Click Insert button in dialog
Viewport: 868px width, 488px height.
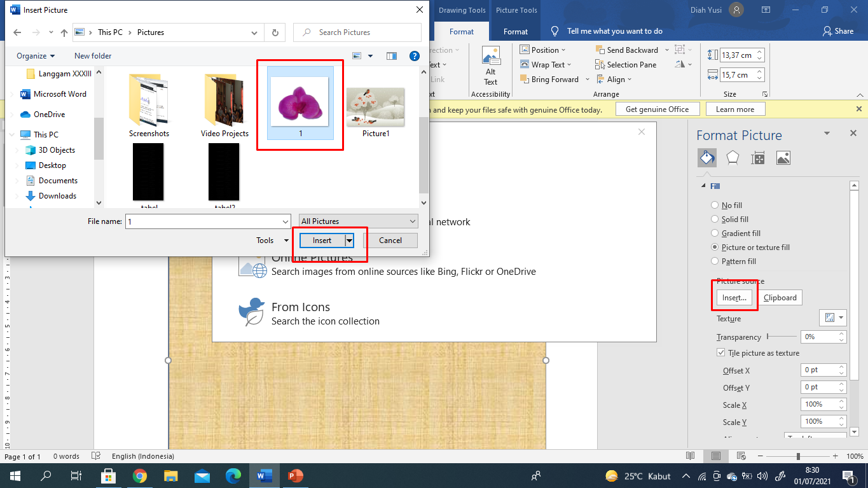(x=322, y=241)
